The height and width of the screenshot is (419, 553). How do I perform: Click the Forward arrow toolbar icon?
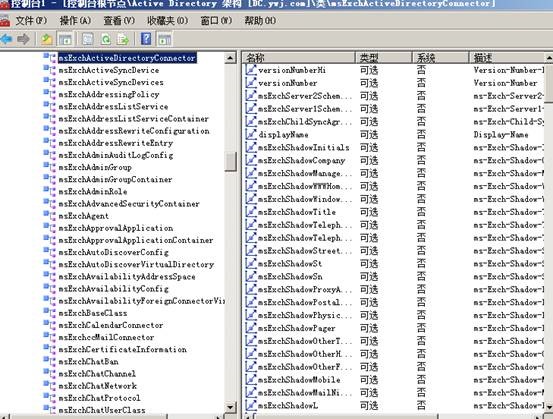point(23,39)
